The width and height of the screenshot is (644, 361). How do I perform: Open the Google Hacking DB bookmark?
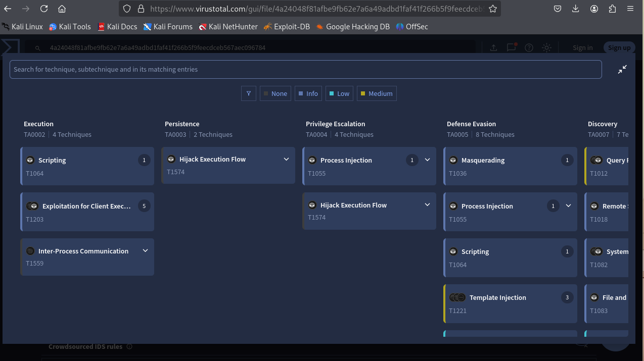point(353,27)
